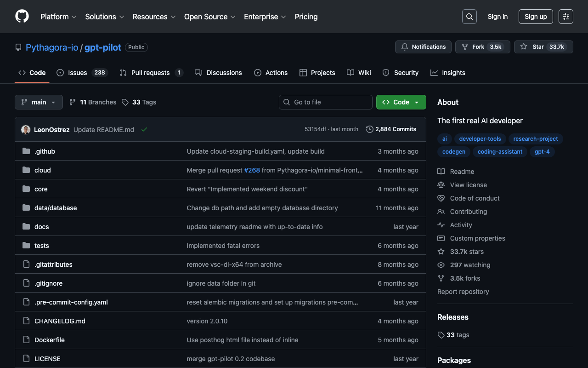Open the .github folder
Screen dimensions: 588x368
pyautogui.click(x=45, y=151)
